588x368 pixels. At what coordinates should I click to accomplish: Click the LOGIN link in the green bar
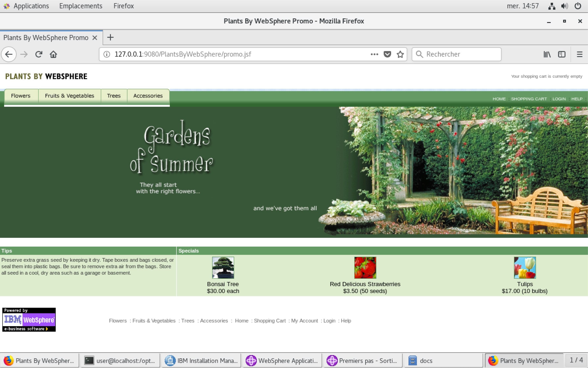559,99
